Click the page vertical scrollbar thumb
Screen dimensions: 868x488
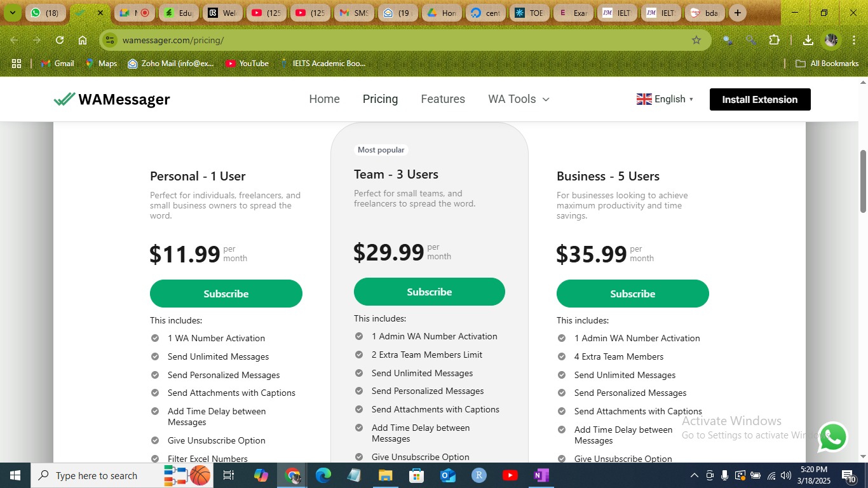863,181
